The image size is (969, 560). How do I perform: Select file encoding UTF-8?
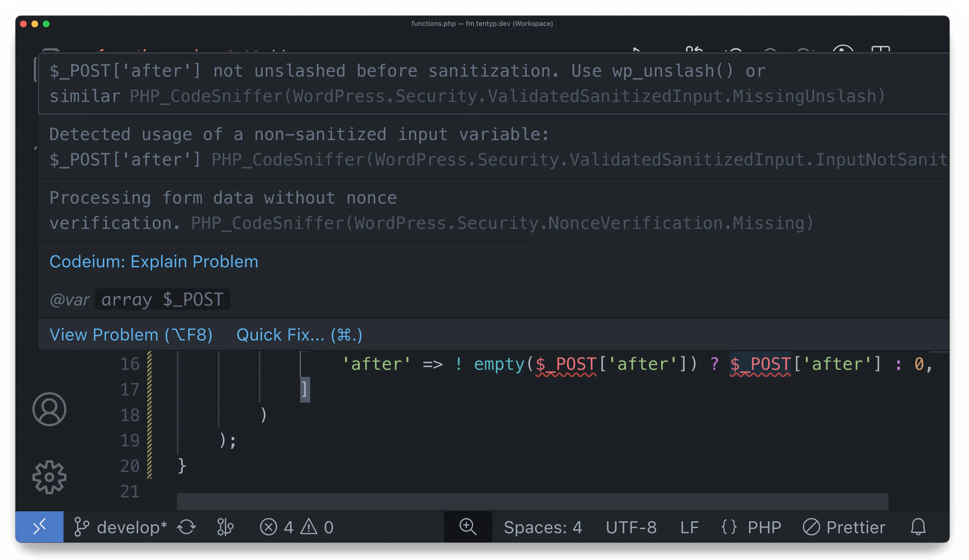pos(631,527)
